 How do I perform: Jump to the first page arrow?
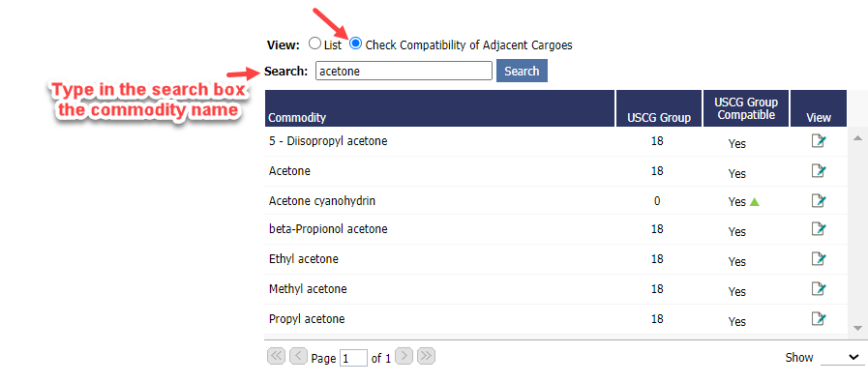tap(276, 356)
